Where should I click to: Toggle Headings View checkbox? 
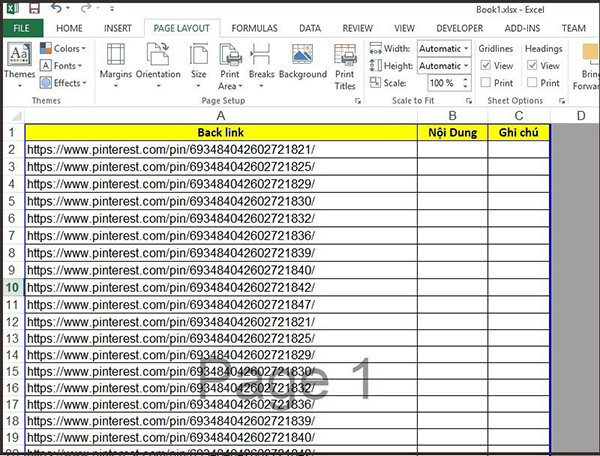[532, 65]
